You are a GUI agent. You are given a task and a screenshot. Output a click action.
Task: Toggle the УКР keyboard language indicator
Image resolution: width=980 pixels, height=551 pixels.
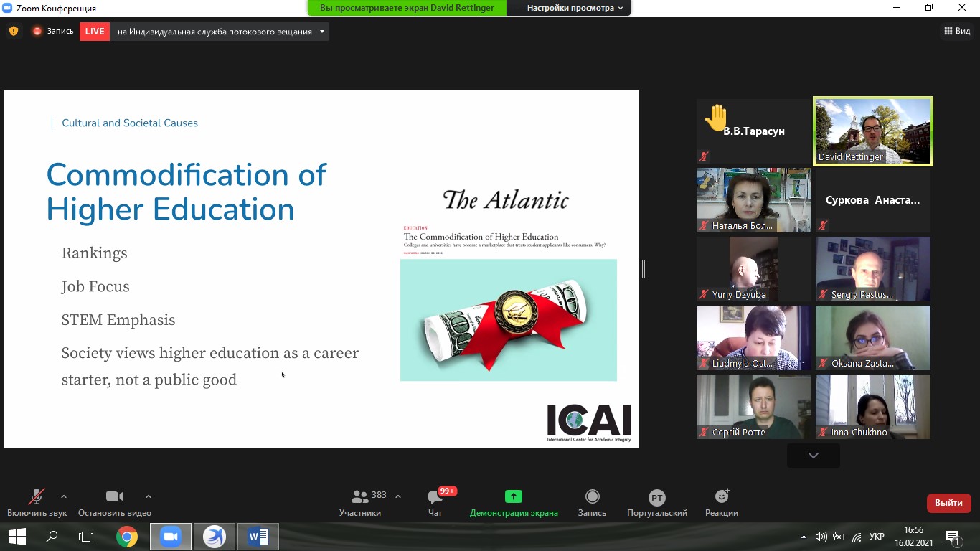(876, 537)
